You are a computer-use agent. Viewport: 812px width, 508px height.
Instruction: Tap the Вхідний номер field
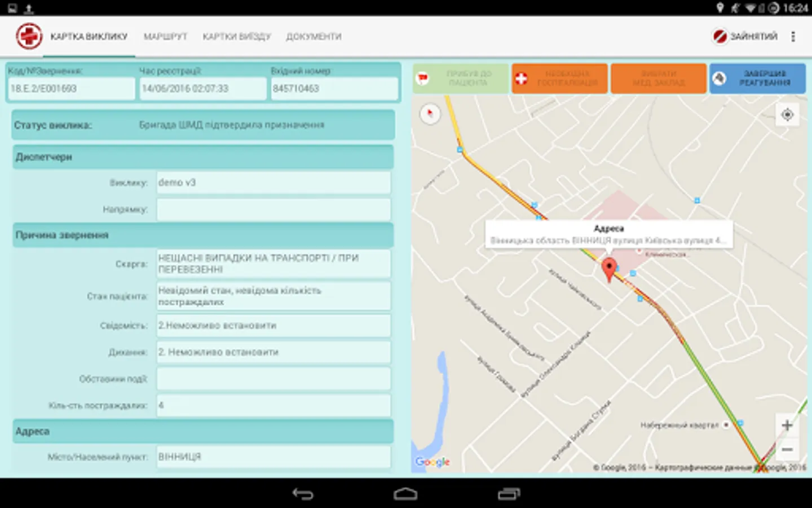click(x=334, y=89)
